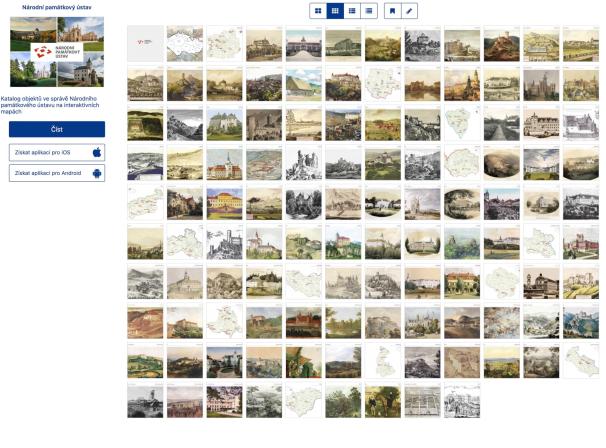Open the red-roofed church with spire thumbnail
This screenshot has height=448, width=606.
click(x=225, y=163)
